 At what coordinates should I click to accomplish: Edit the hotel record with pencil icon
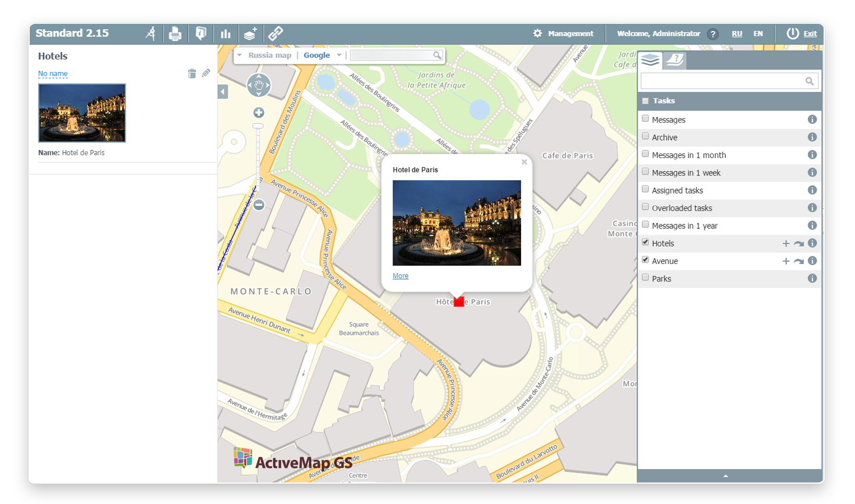(206, 73)
